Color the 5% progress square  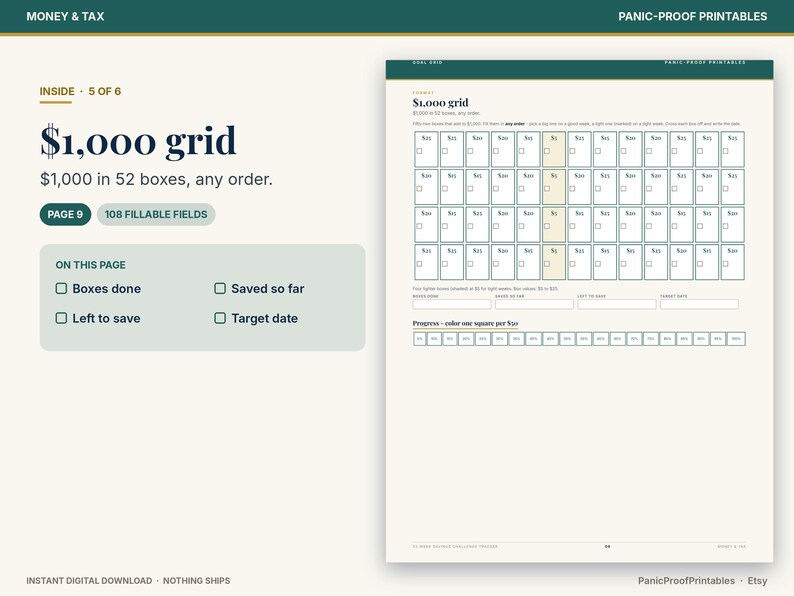pyautogui.click(x=420, y=339)
